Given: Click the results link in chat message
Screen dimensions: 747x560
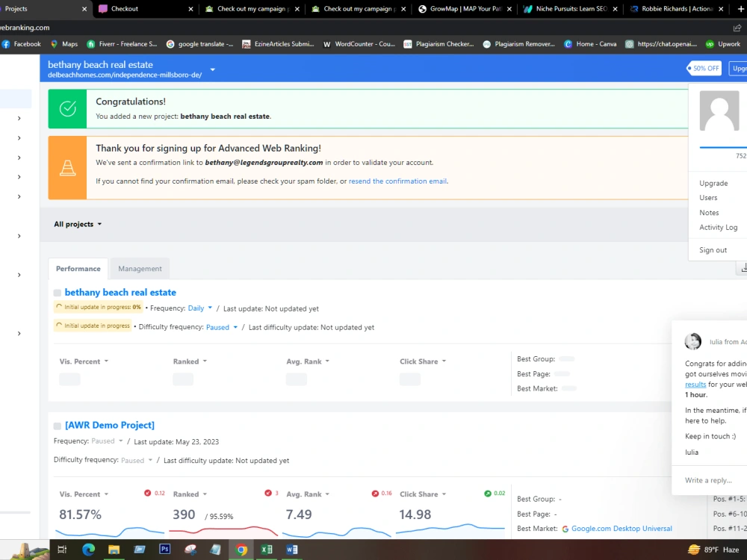Looking at the screenshot, I should pyautogui.click(x=695, y=385).
